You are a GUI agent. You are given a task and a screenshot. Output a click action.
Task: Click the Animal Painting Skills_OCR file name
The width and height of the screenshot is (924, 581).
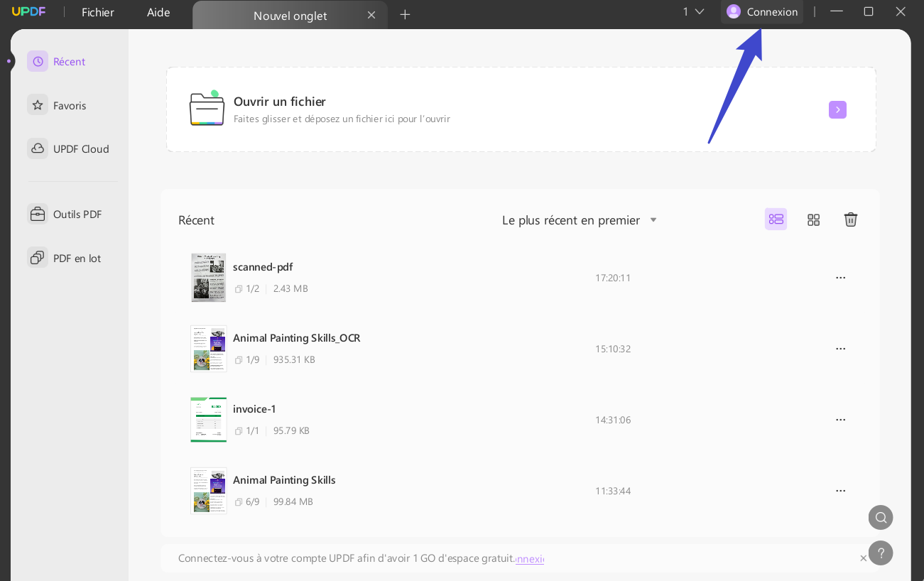297,338
